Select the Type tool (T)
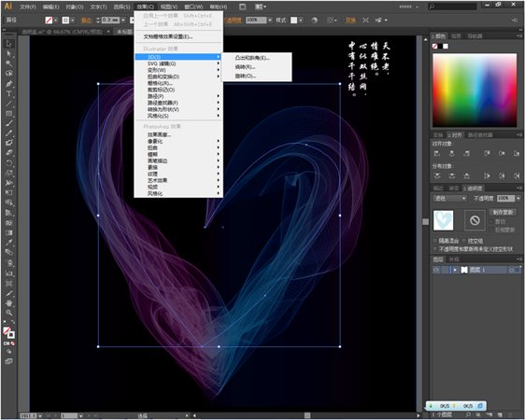The width and height of the screenshot is (525, 420). coord(8,93)
